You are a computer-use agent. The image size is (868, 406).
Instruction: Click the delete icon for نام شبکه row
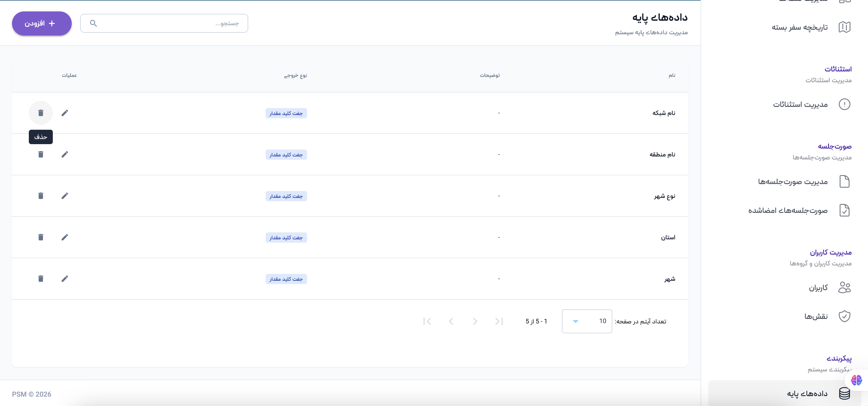(x=41, y=113)
